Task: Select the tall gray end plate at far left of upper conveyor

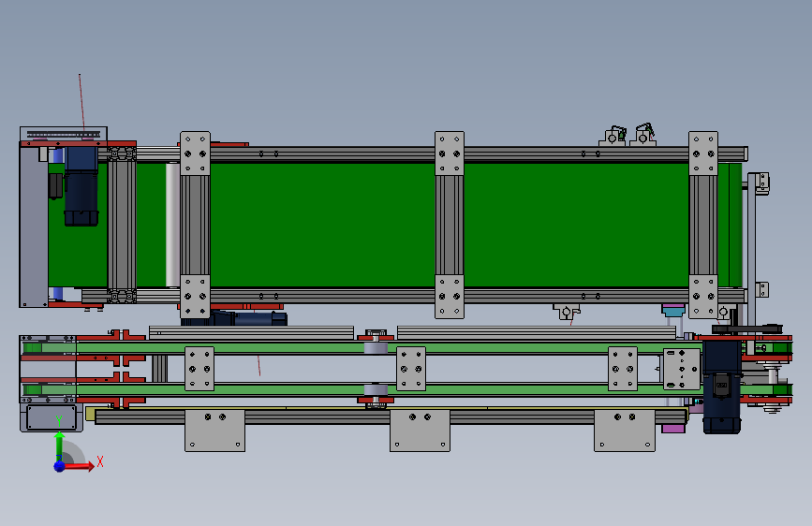Action: pyautogui.click(x=34, y=226)
